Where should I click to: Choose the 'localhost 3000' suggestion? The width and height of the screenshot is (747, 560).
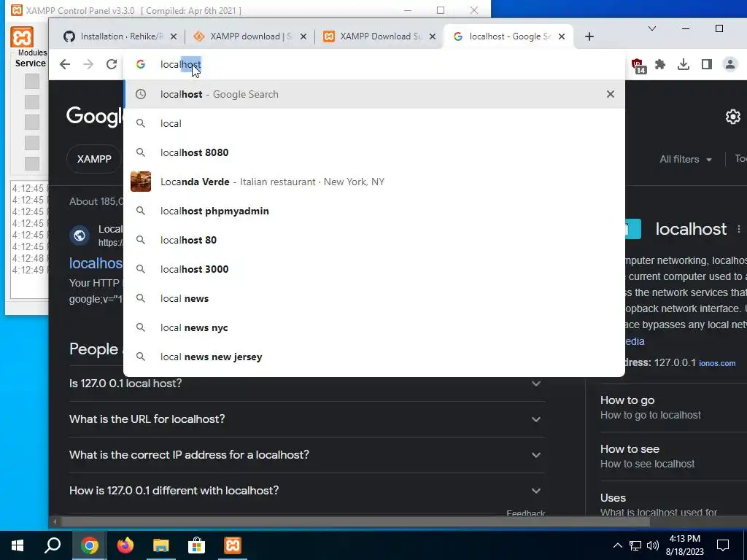coord(374,269)
